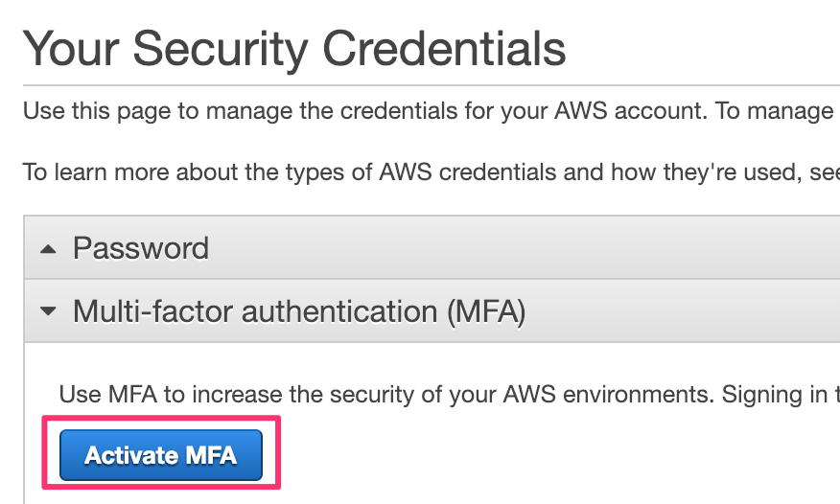Expand the Password section arrow
This screenshot has width=840, height=504.
click(x=48, y=249)
